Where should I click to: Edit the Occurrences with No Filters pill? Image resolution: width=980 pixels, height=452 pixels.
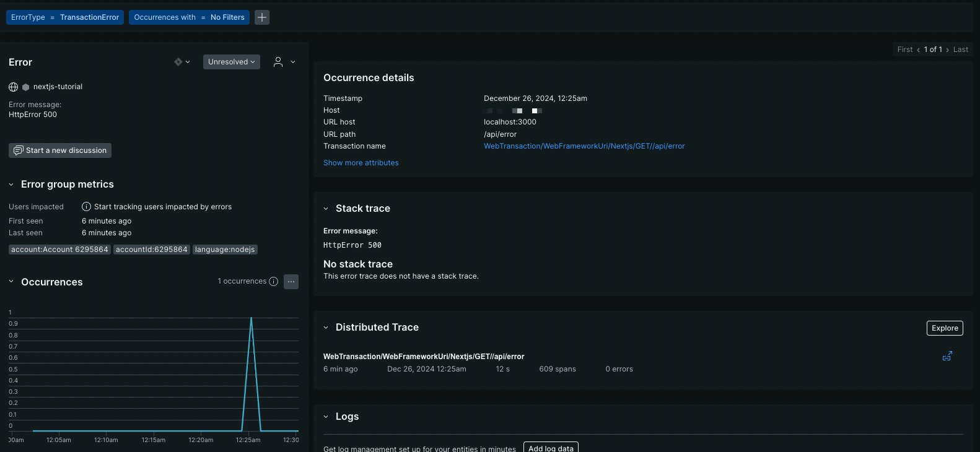(189, 17)
